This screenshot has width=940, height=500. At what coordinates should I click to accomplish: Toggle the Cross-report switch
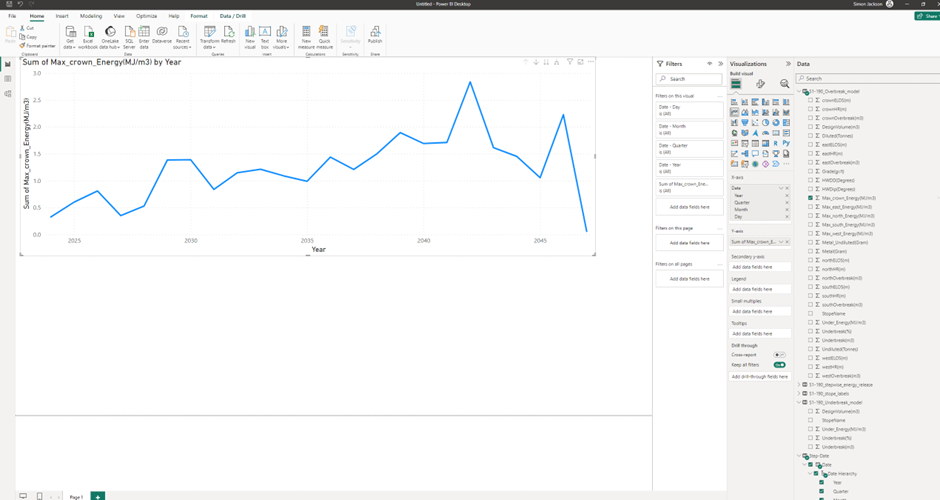(x=779, y=355)
